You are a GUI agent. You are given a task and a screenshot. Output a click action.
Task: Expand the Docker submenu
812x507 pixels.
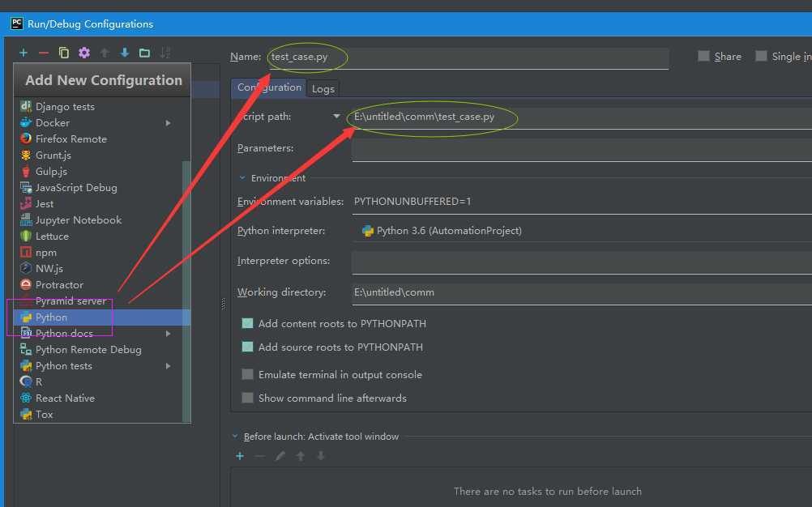point(168,123)
